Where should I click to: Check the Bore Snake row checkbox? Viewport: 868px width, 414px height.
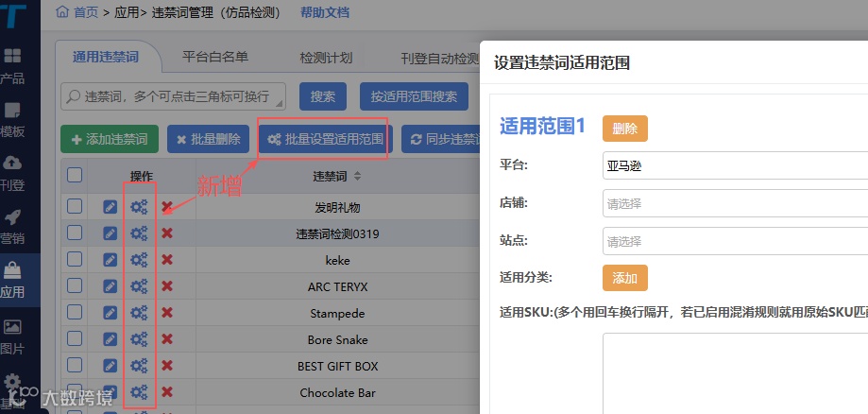coord(75,339)
